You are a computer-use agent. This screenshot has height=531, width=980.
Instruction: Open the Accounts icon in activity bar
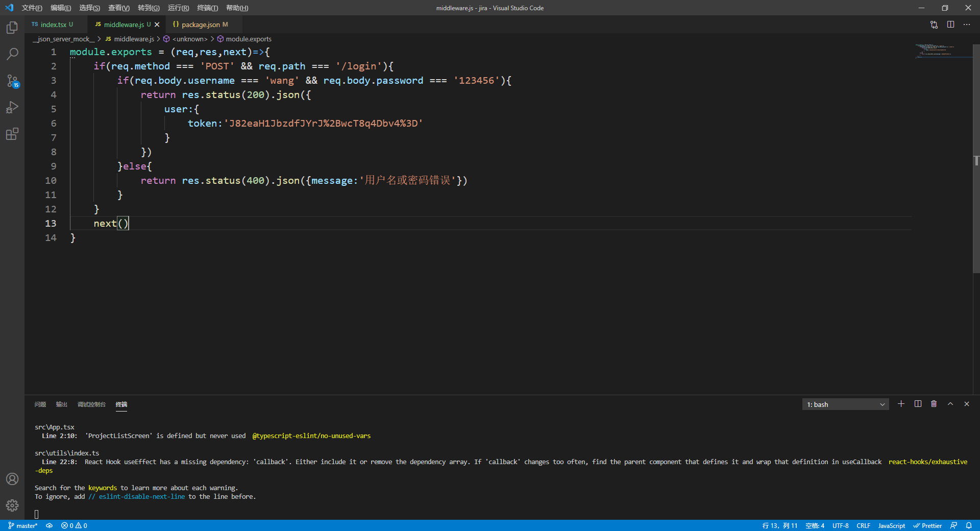[12, 479]
